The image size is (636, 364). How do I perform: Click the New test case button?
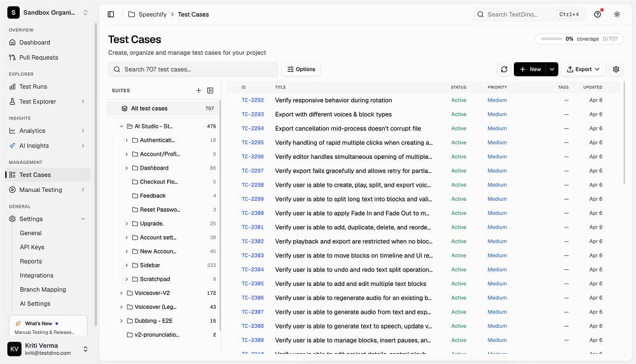click(530, 69)
